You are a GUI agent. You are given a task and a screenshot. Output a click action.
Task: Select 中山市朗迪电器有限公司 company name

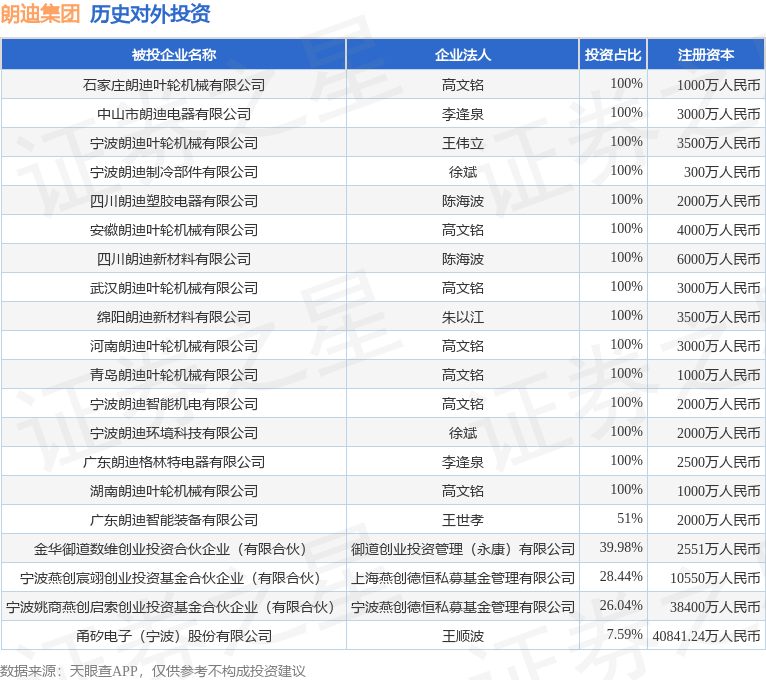[173, 114]
